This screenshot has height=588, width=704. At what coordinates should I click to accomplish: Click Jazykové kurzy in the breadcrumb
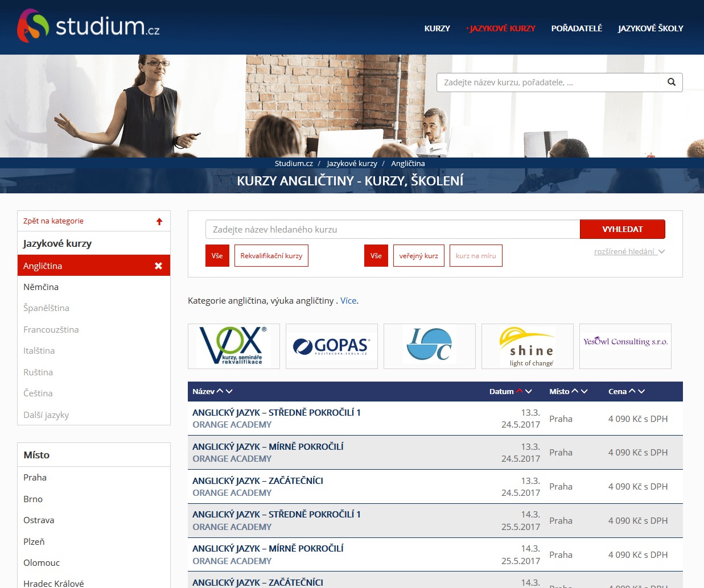(352, 163)
